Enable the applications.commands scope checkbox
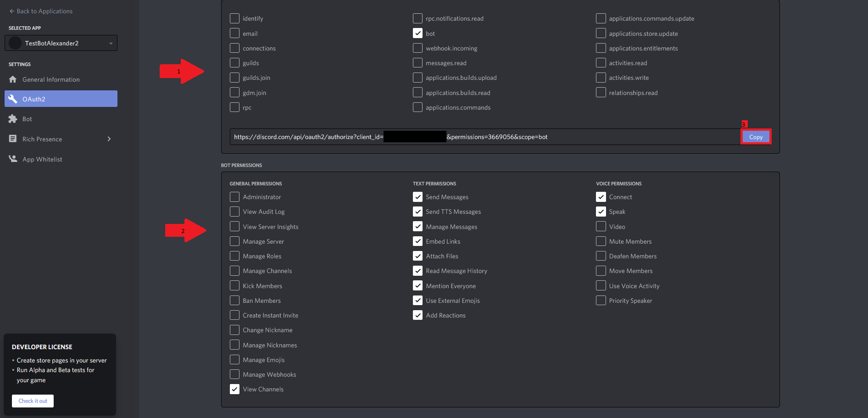 [x=417, y=107]
